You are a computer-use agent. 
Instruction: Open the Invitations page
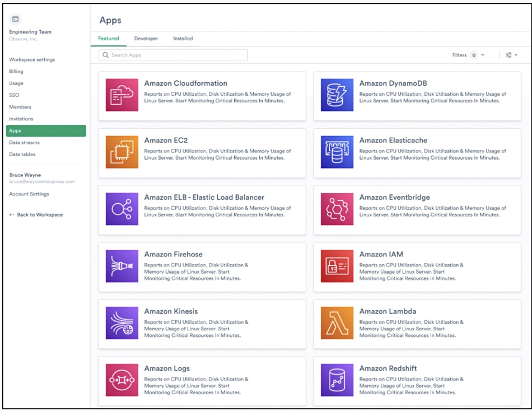21,119
